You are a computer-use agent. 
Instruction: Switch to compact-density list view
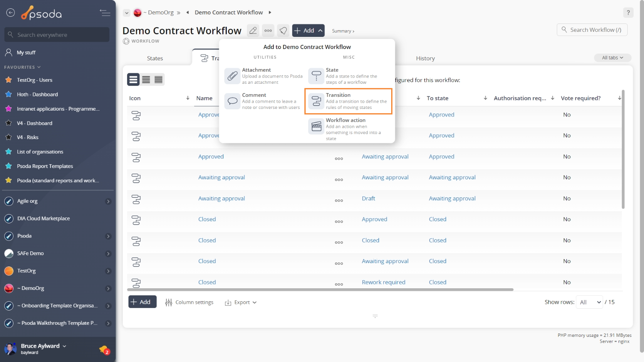[158, 80]
